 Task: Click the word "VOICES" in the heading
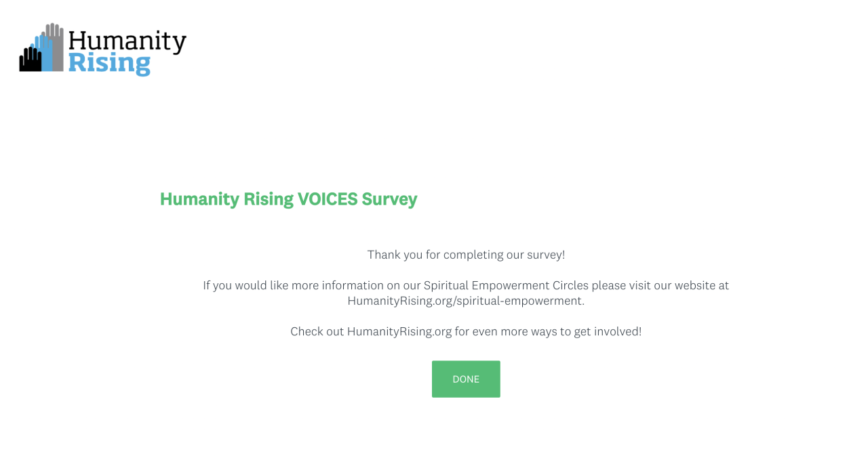(327, 199)
